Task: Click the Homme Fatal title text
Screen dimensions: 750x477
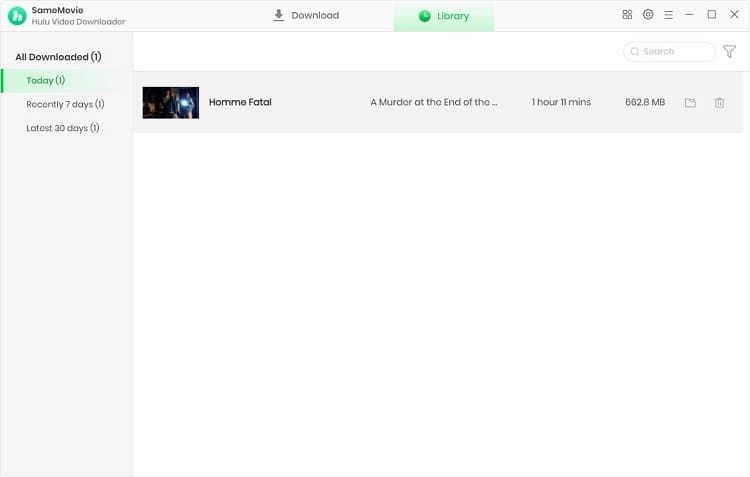Action: tap(240, 102)
